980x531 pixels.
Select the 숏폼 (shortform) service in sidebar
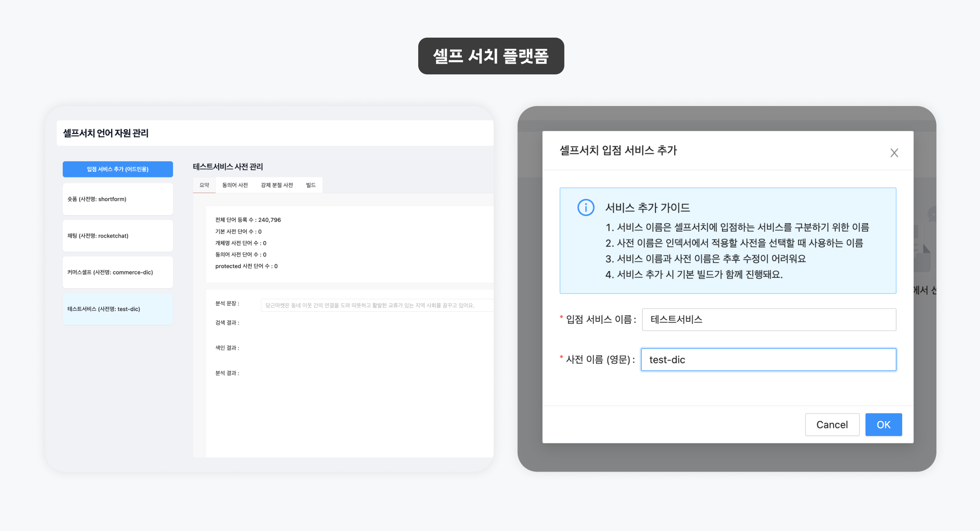tap(117, 199)
